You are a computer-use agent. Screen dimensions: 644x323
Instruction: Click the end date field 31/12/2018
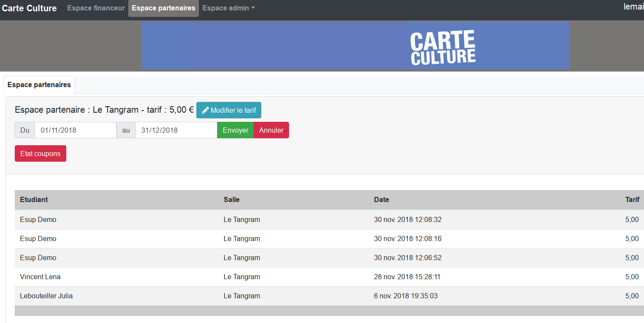[176, 130]
